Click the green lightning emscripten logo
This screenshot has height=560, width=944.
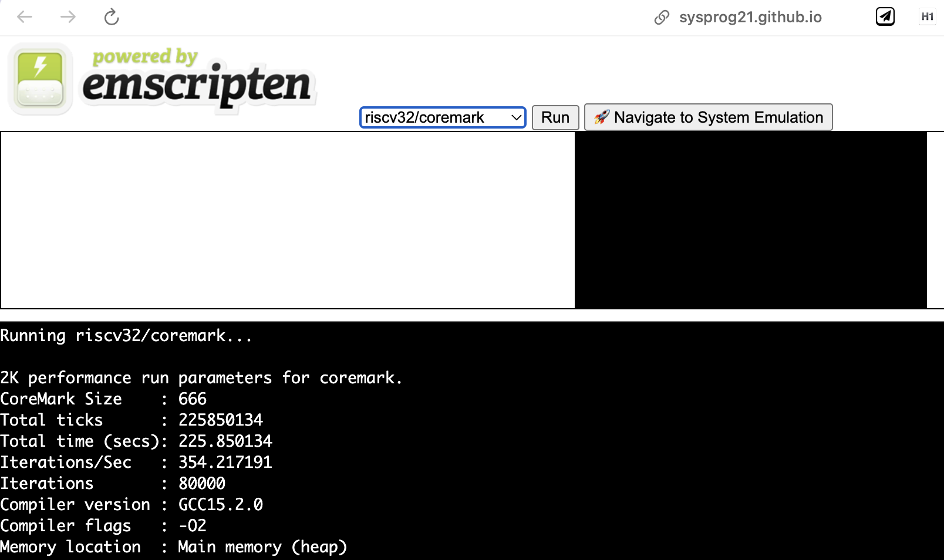[x=40, y=79]
